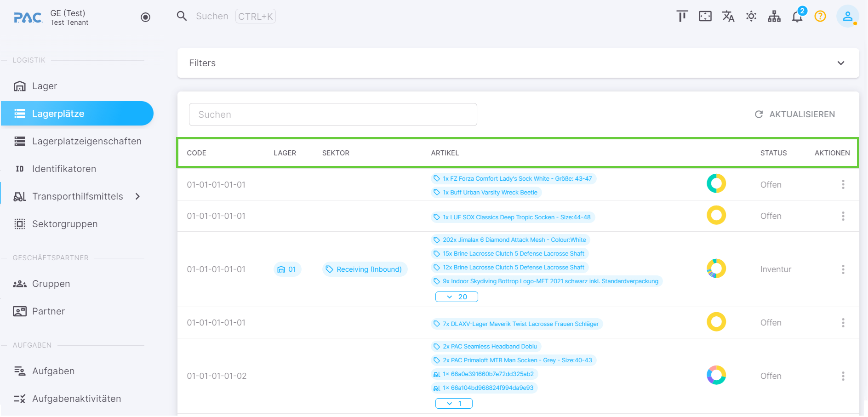Toggle fullscreen mode icon
The width and height of the screenshot is (868, 417).
(705, 17)
